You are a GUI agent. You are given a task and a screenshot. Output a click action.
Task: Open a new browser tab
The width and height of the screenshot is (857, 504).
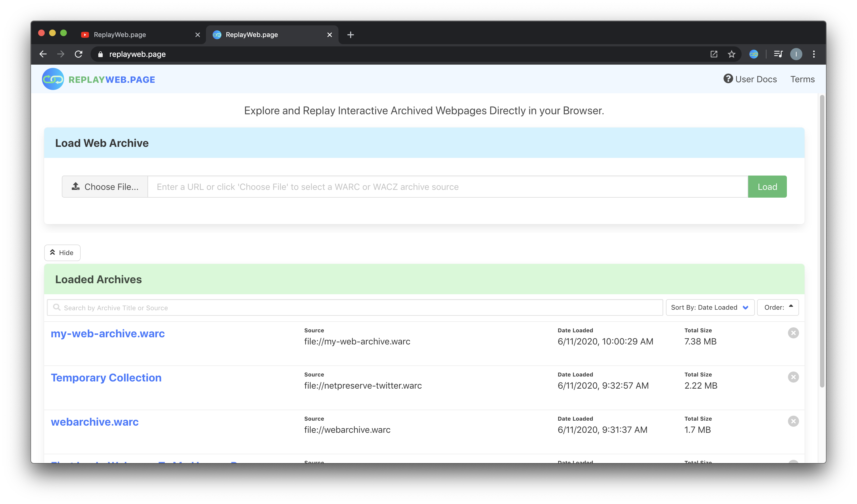351,35
